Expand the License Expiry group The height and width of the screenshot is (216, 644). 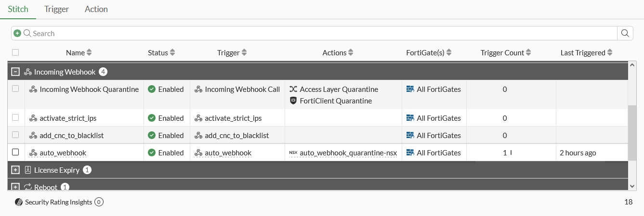(x=15, y=170)
